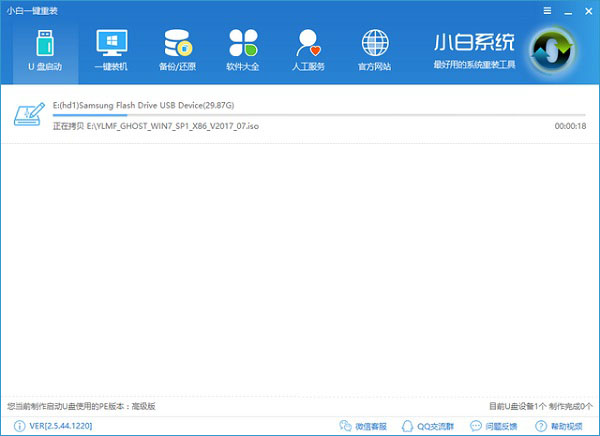This screenshot has width=600, height=436.
Task: Click the feedback chat bubble icon
Action: 476,426
